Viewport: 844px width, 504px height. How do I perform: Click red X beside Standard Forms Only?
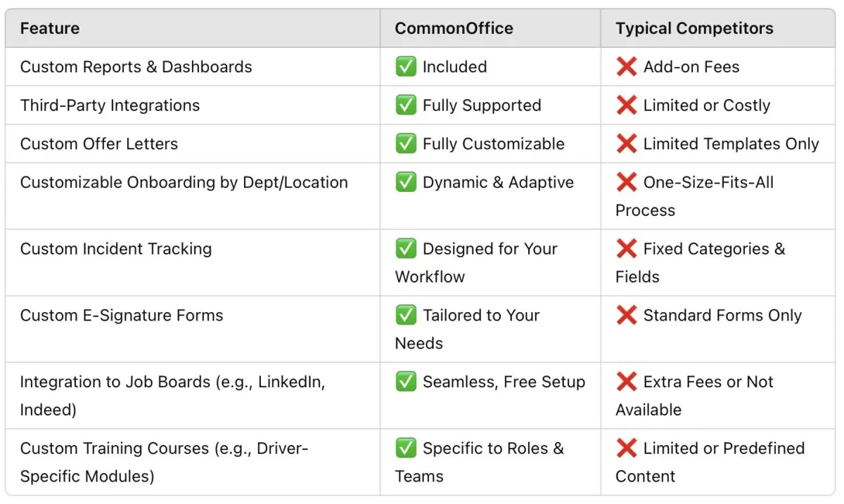click(x=626, y=316)
